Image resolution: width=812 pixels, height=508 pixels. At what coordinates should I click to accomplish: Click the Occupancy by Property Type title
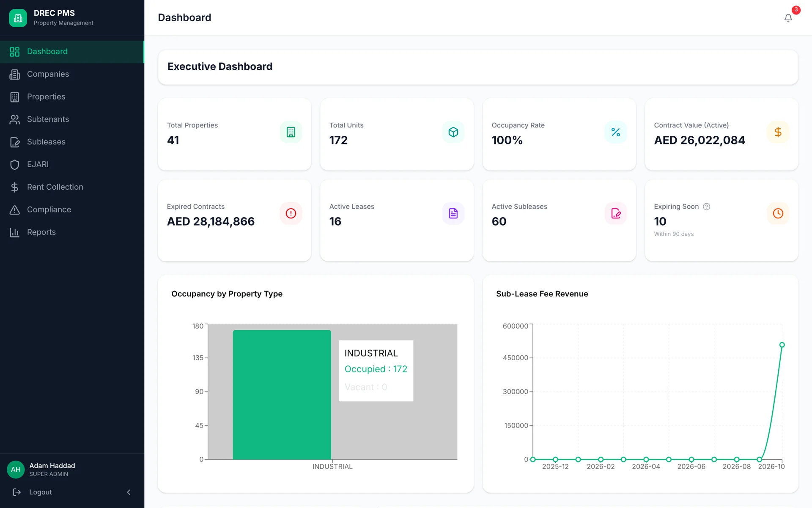point(227,294)
